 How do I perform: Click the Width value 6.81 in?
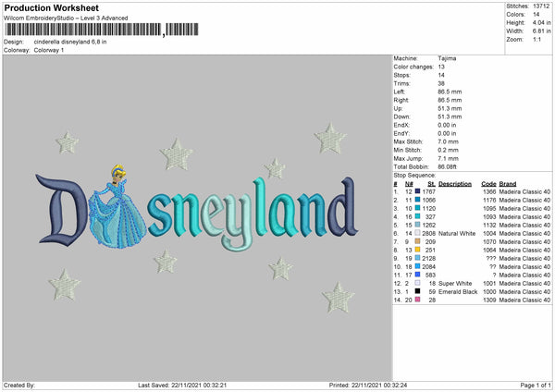(x=541, y=31)
